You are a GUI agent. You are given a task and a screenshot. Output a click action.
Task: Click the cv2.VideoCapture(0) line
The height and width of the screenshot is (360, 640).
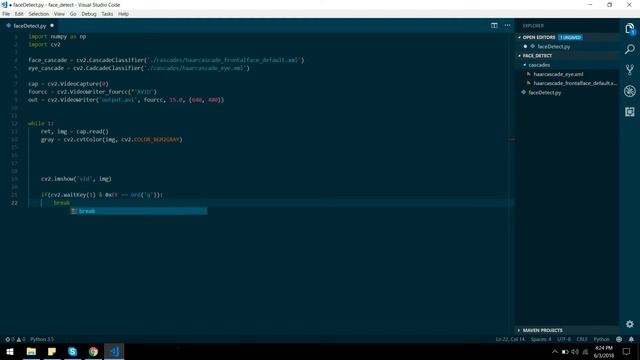(68, 84)
